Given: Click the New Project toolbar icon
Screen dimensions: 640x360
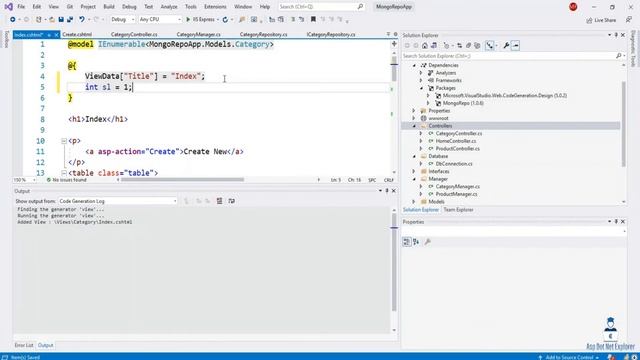Looking at the screenshot, I should pyautogui.click(x=38, y=19).
